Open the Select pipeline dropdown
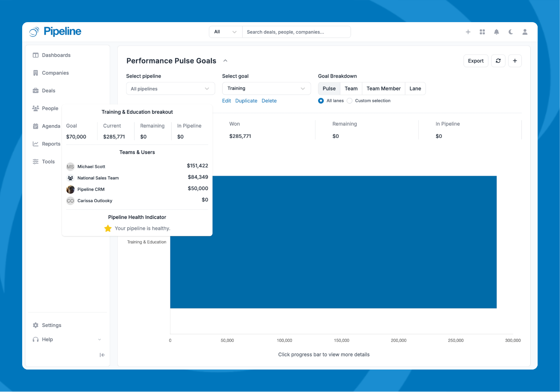This screenshot has width=560, height=392. (x=170, y=89)
